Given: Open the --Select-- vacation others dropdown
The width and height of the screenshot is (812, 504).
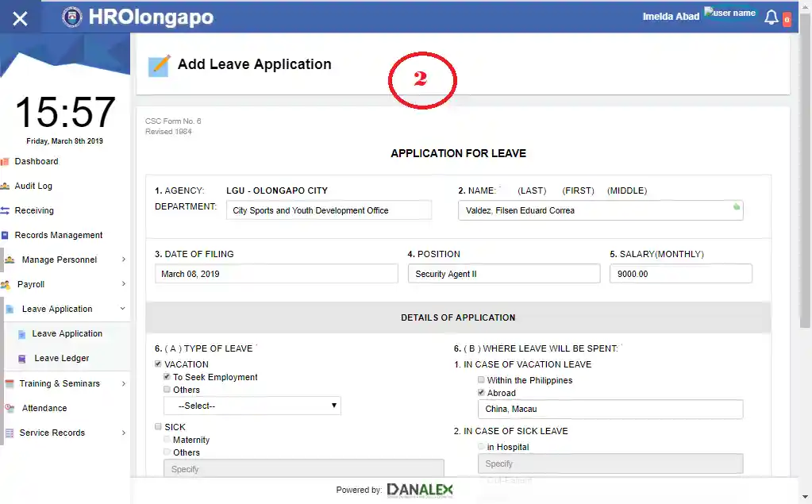Looking at the screenshot, I should [252, 406].
